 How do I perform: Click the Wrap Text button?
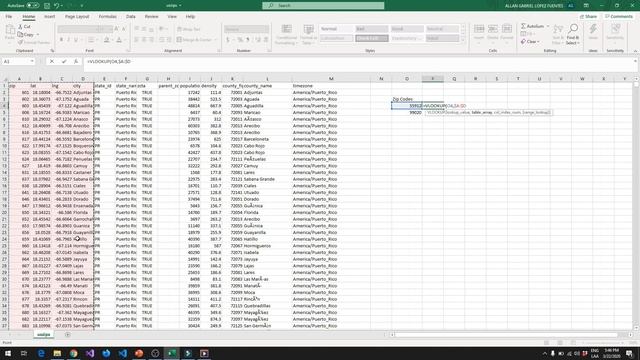pyautogui.click(x=189, y=29)
